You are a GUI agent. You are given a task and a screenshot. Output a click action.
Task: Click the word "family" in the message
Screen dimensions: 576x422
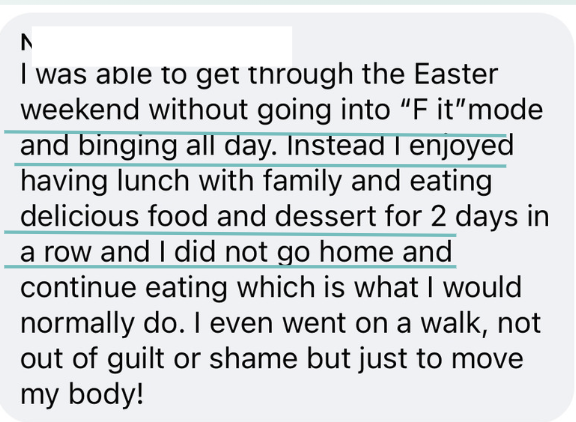(302, 183)
